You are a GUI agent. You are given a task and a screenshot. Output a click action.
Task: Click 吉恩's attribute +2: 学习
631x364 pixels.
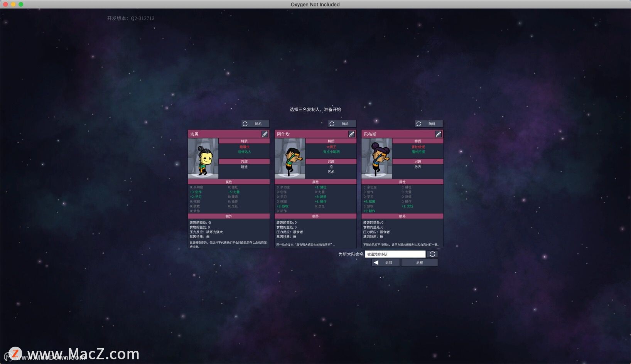196,197
